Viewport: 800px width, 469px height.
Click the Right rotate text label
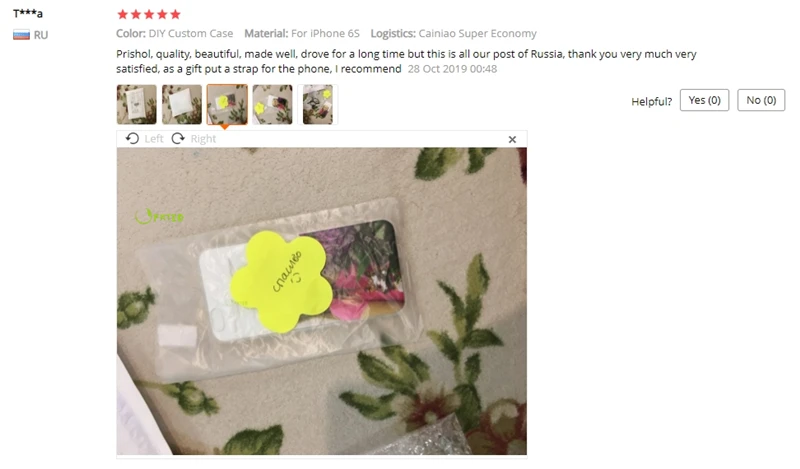[203, 139]
